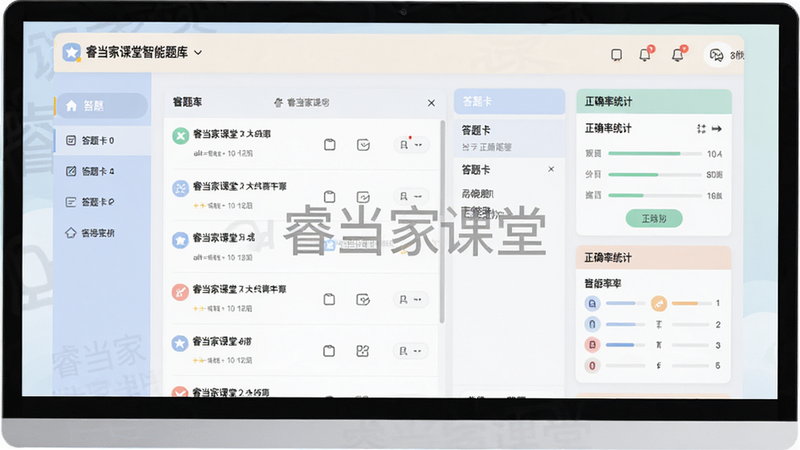
Task: Click the 睿当家课堂 label in the 答题库 header
Action: 308,103
